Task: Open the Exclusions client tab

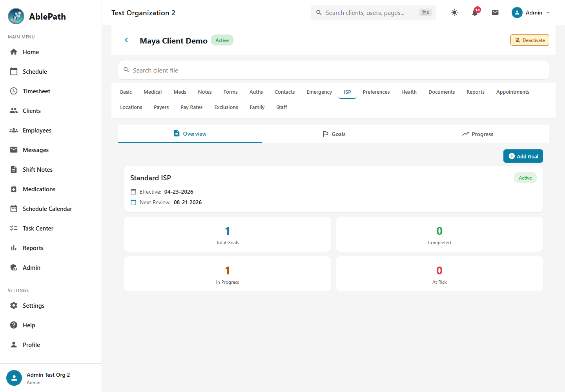Action: tap(226, 107)
